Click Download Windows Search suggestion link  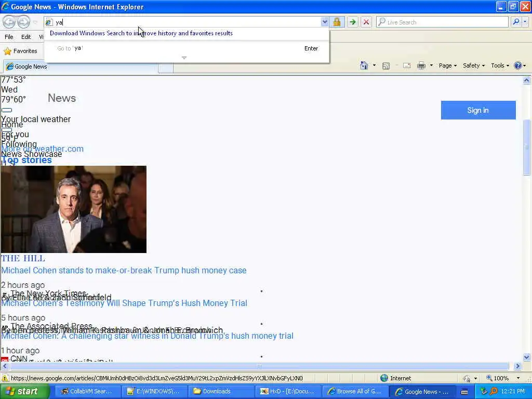coord(141,33)
